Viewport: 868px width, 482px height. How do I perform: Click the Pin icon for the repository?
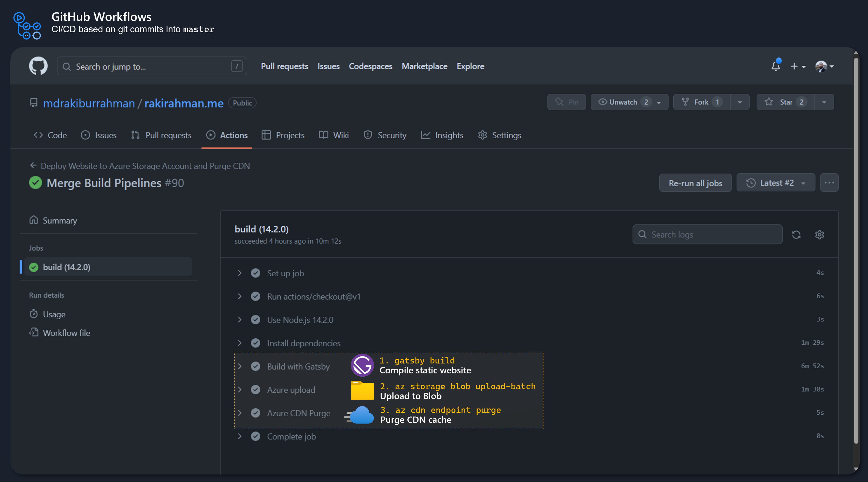click(x=566, y=102)
